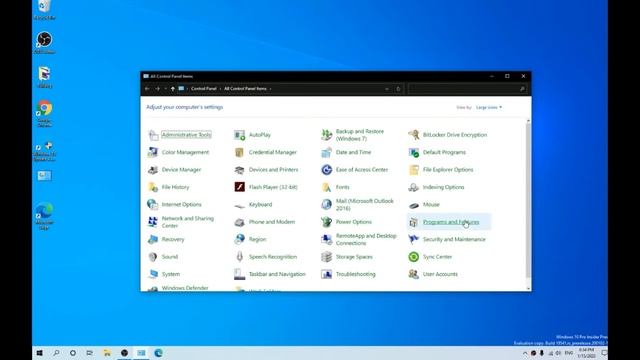Open Microsoft Edge from the taskbar
Screen dimensions: 640x360
click(158, 353)
